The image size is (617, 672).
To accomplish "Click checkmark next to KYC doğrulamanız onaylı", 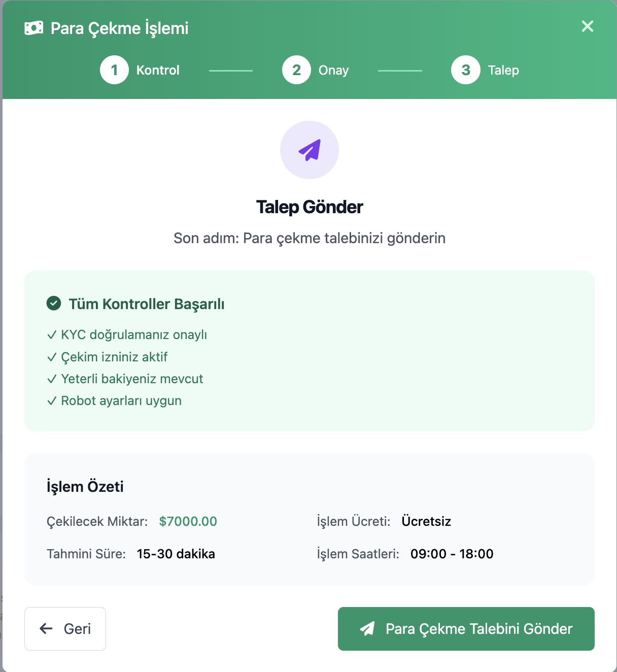I will click(x=52, y=335).
